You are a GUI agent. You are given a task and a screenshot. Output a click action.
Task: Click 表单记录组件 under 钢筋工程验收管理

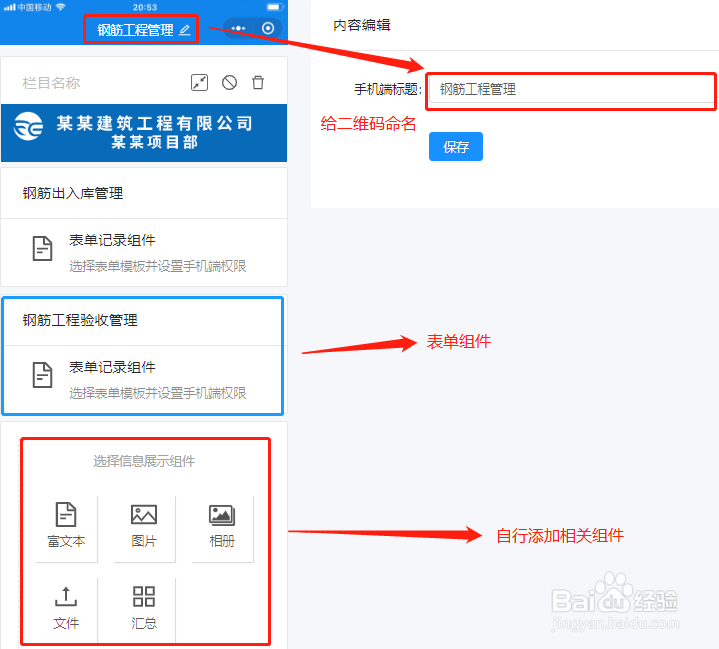coord(112,367)
